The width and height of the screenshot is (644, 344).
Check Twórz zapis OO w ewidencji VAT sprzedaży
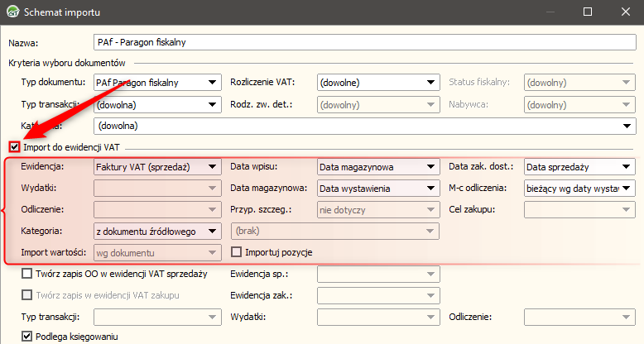pos(27,274)
